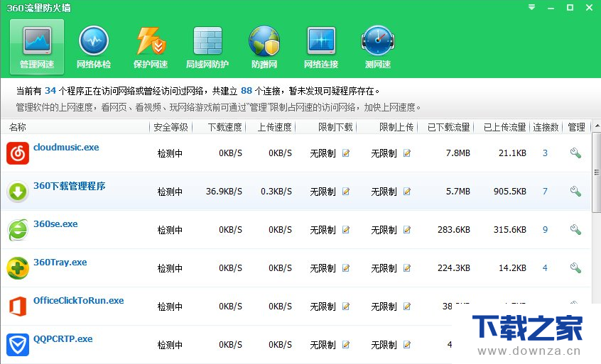Open the 网络体检 tab
Screen dimensions: 601x364
(x=94, y=47)
